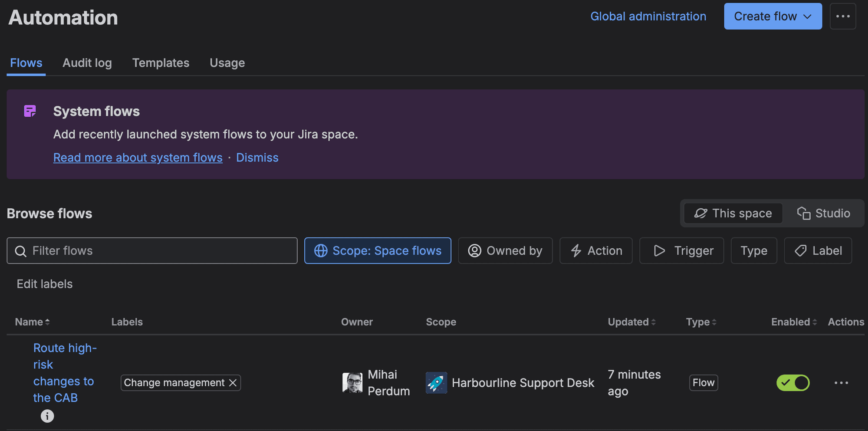Open the Label filter dropdown
The width and height of the screenshot is (868, 431).
pos(818,250)
